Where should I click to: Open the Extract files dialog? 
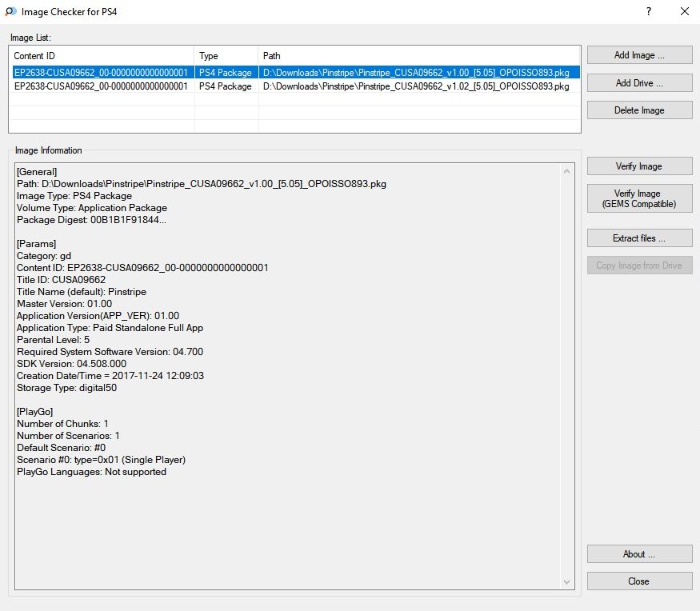click(x=639, y=238)
